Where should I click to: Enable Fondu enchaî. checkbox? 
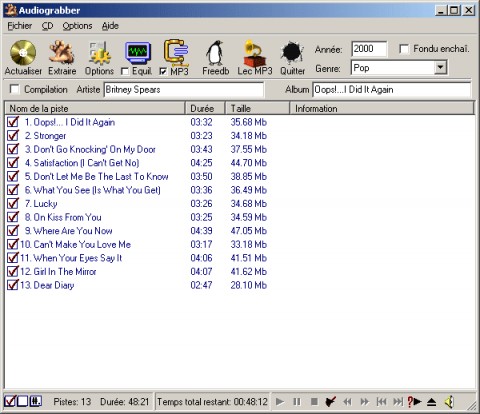tap(404, 49)
